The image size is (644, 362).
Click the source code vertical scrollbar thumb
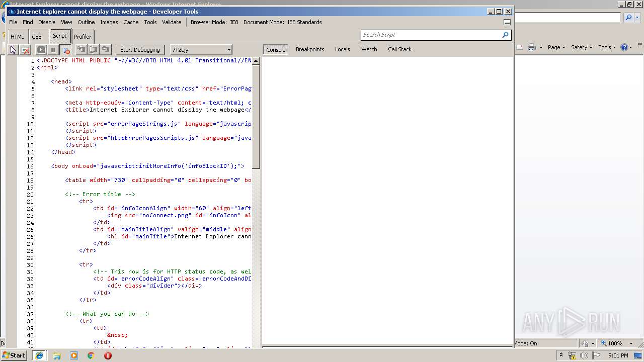(256, 117)
